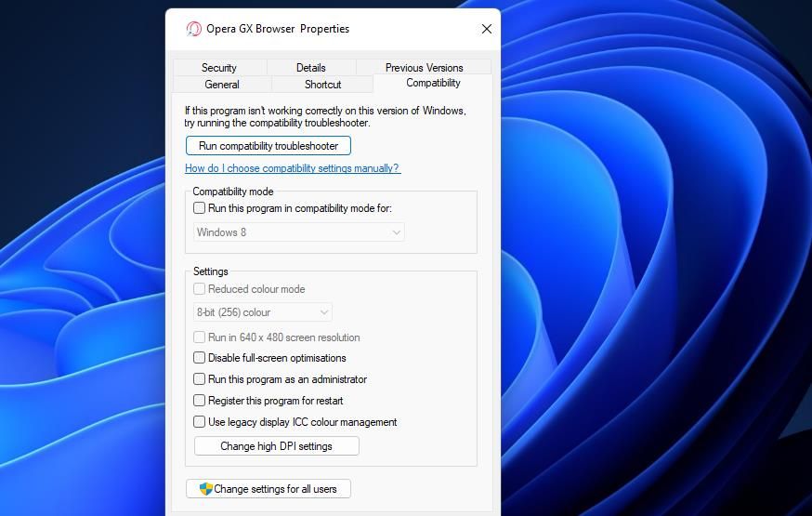The height and width of the screenshot is (516, 812).
Task: Select the General tab
Action: (222, 85)
